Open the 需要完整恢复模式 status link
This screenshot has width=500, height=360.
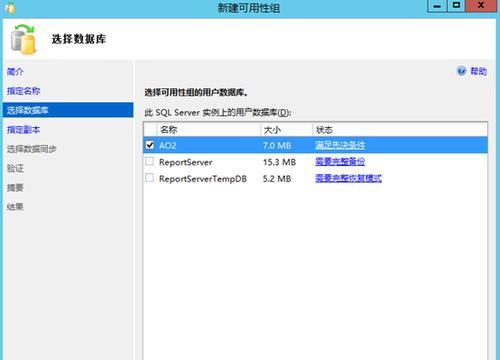tap(348, 178)
